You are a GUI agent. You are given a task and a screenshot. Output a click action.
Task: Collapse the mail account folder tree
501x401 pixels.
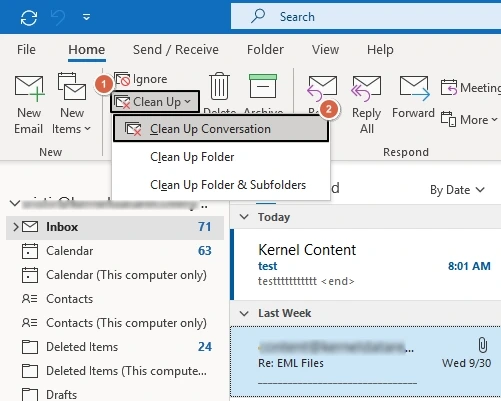point(15,203)
